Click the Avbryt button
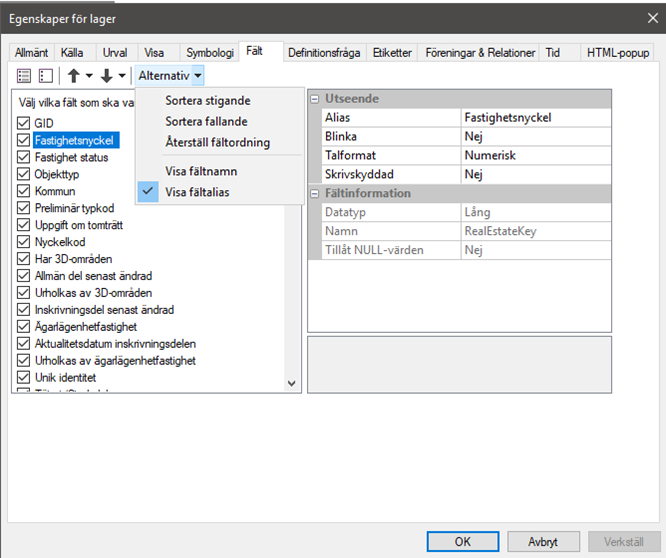 pos(543,541)
